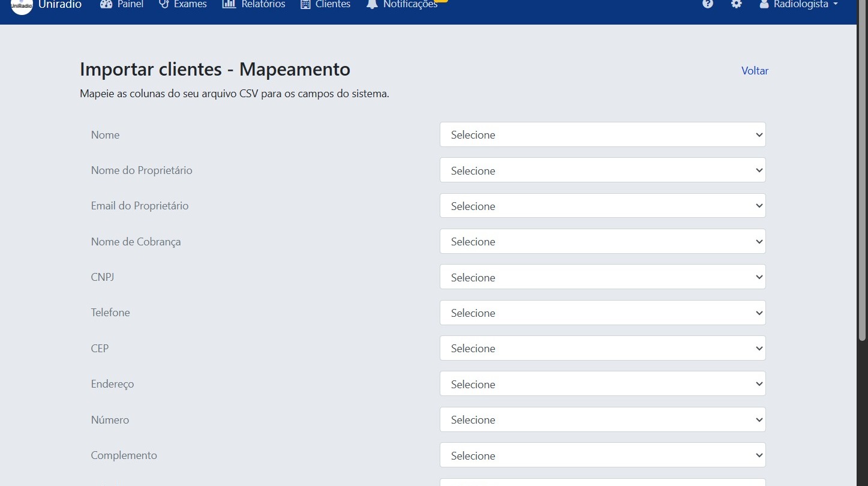Screen dimensions: 868x486
Task: Open Painel from the navigation bar
Action: pos(122,5)
